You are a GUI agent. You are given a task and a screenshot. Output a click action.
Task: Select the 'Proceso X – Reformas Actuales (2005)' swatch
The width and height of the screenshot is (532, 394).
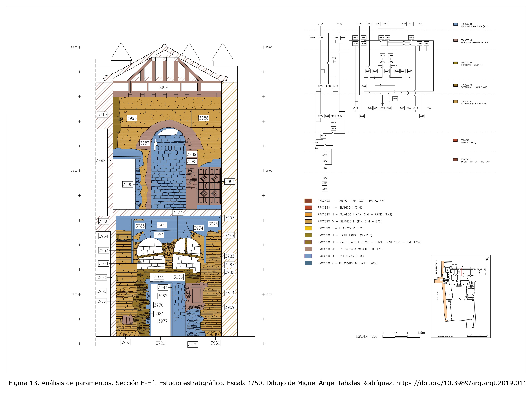tap(308, 263)
